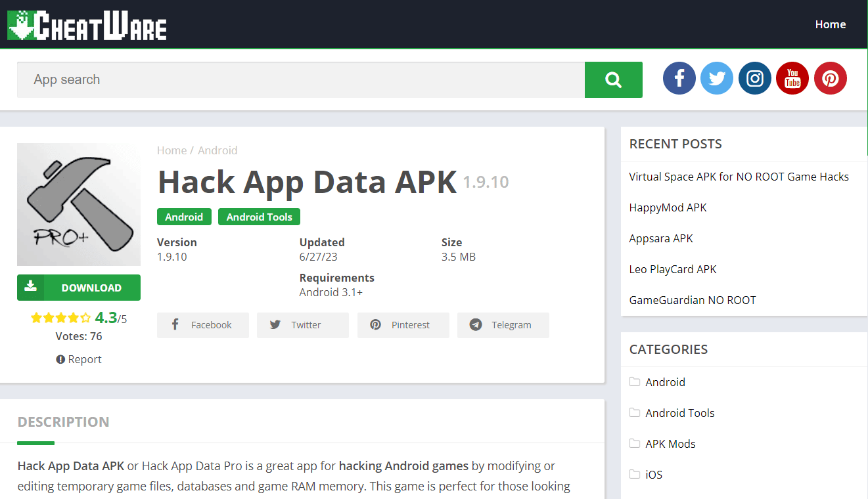Screen dimensions: 868x499
Task: Click the folder icon beside iOS
Action: [x=634, y=474]
